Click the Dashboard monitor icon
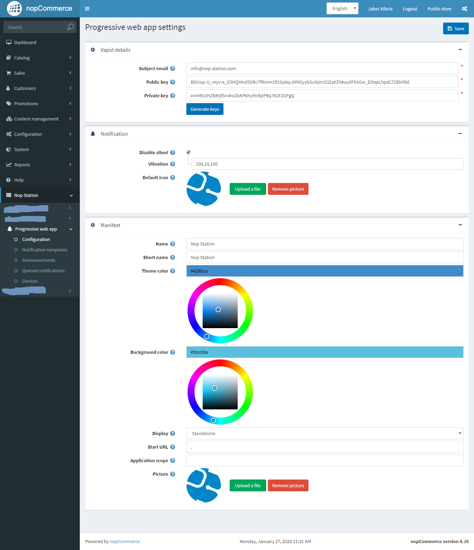474x550 pixels. tap(9, 42)
